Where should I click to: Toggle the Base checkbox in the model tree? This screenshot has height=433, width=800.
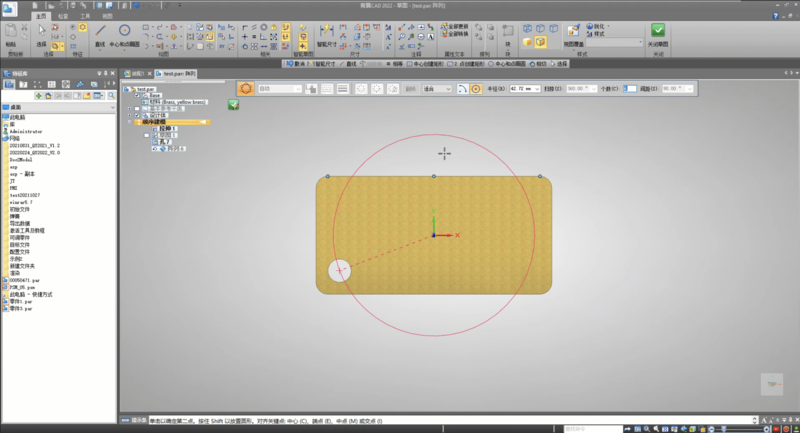point(137,96)
